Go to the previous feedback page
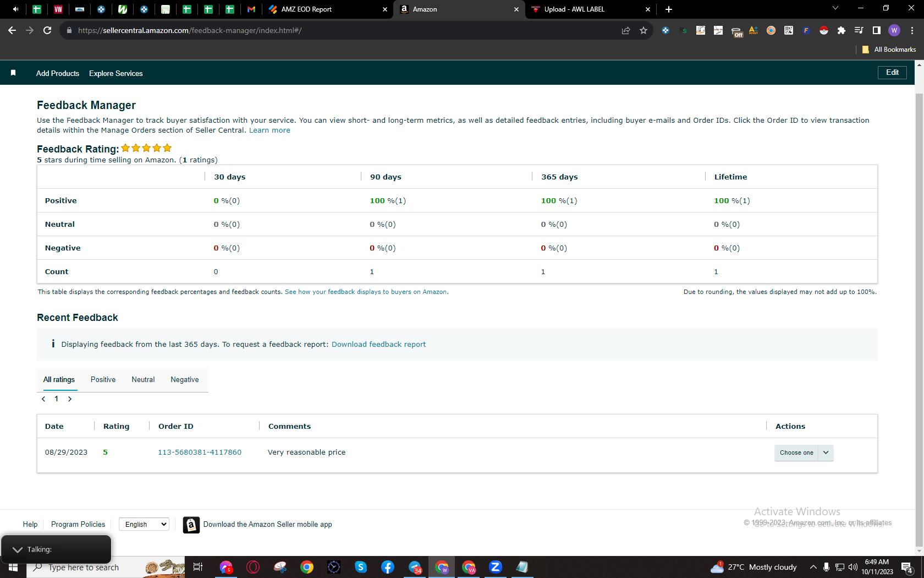This screenshot has width=924, height=578. point(43,399)
